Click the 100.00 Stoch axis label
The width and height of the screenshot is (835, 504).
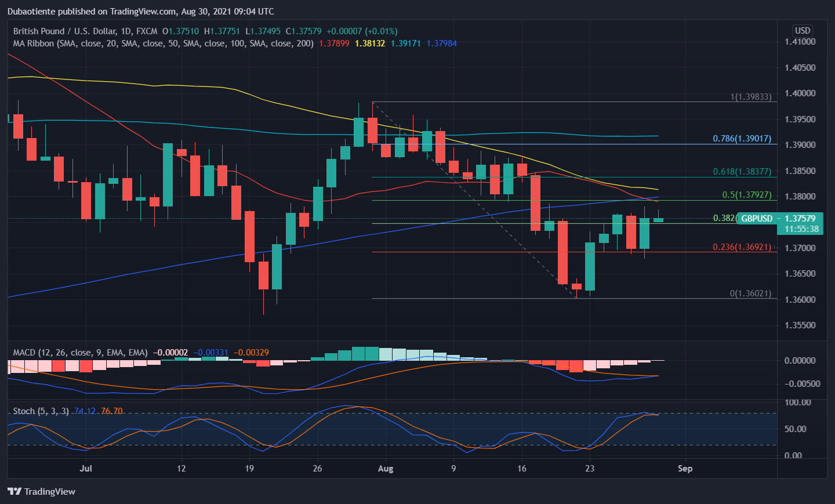pos(797,403)
